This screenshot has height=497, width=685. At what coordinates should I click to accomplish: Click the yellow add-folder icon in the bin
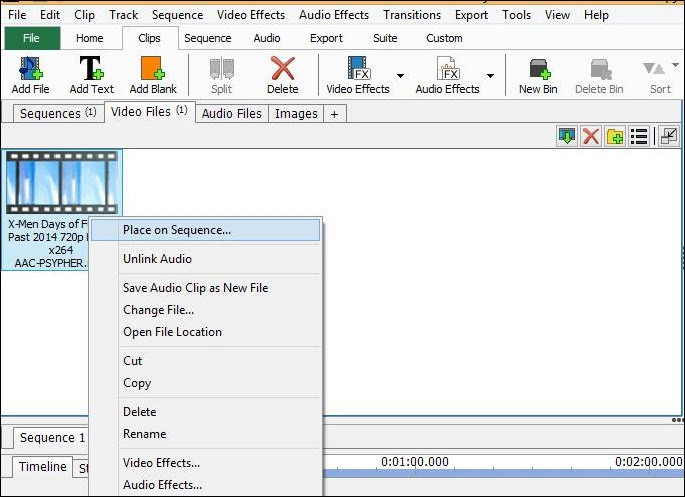click(x=615, y=136)
